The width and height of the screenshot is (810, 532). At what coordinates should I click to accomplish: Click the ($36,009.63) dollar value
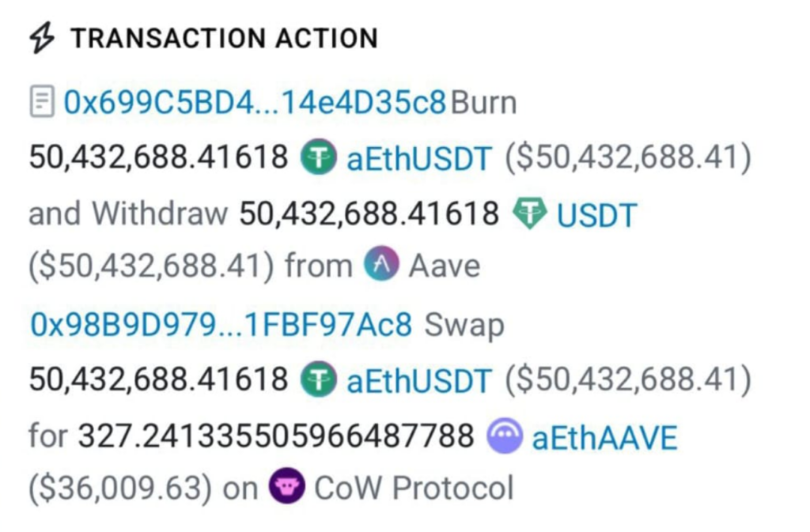[x=119, y=488]
